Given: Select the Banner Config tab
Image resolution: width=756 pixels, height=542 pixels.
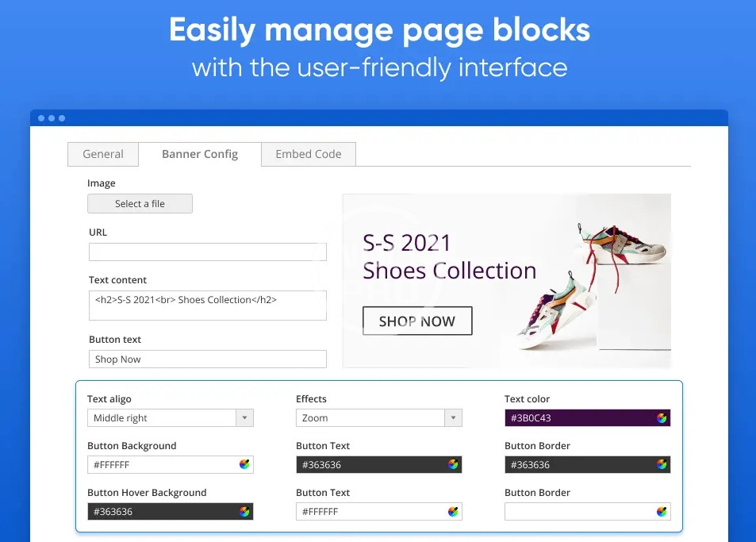Looking at the screenshot, I should point(200,154).
